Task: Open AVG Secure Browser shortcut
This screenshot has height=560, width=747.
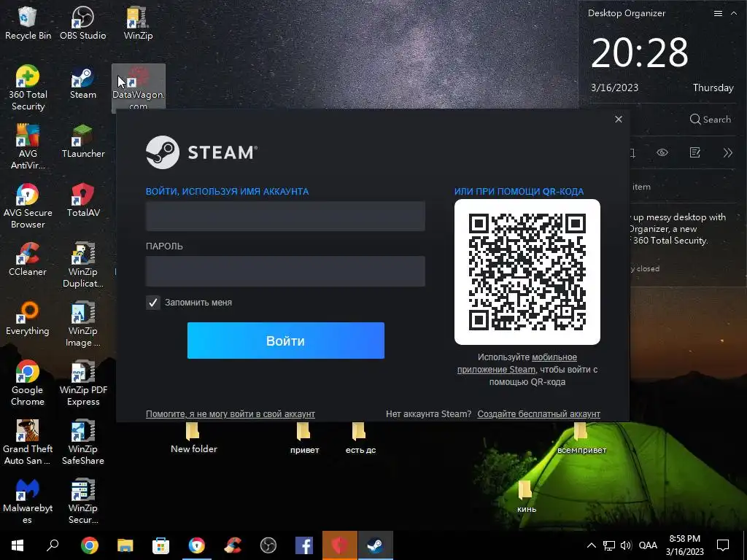Action: pyautogui.click(x=28, y=206)
